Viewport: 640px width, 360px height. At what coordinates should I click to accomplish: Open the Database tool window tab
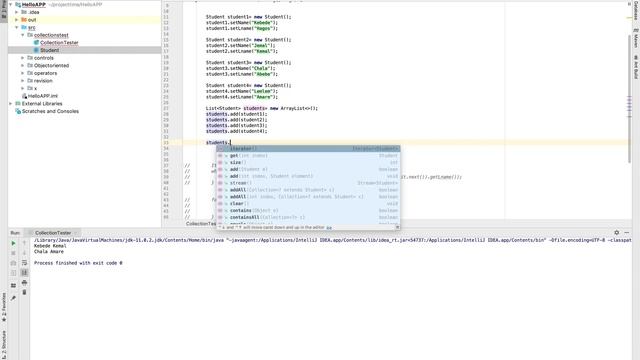pyautogui.click(x=636, y=10)
